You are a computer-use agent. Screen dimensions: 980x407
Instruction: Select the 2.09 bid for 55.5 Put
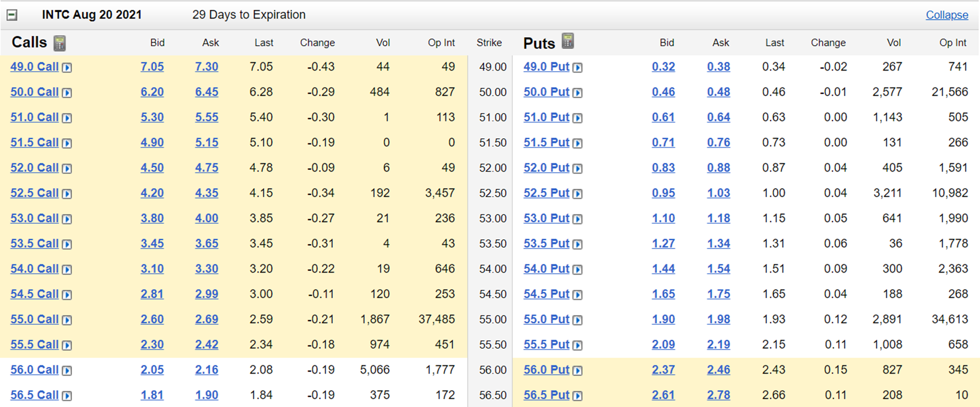pyautogui.click(x=663, y=344)
